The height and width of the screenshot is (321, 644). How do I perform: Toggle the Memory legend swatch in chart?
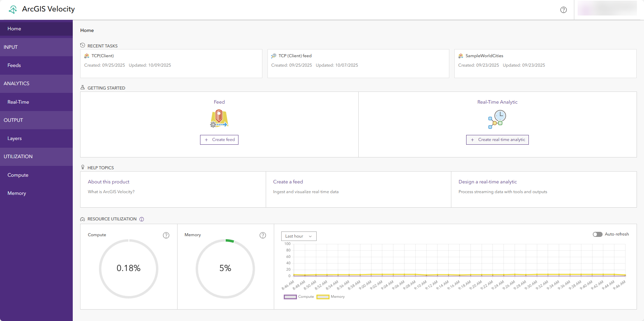pyautogui.click(x=323, y=297)
